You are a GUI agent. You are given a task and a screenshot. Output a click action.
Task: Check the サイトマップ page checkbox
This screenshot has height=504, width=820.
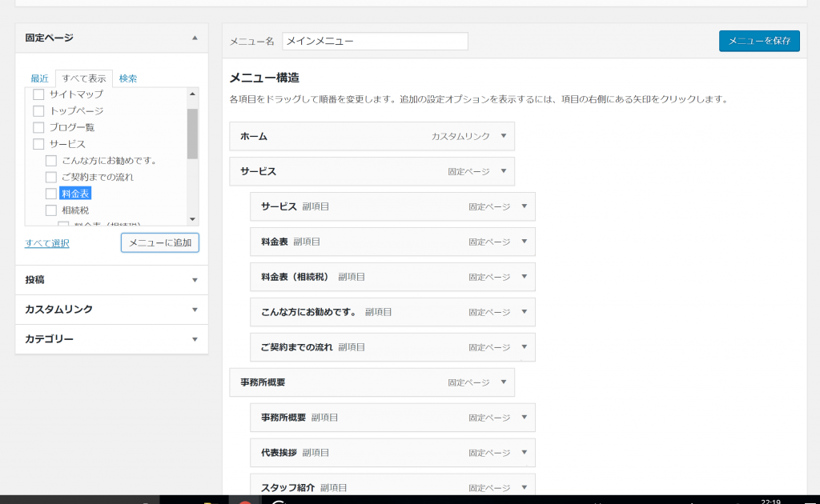point(38,94)
